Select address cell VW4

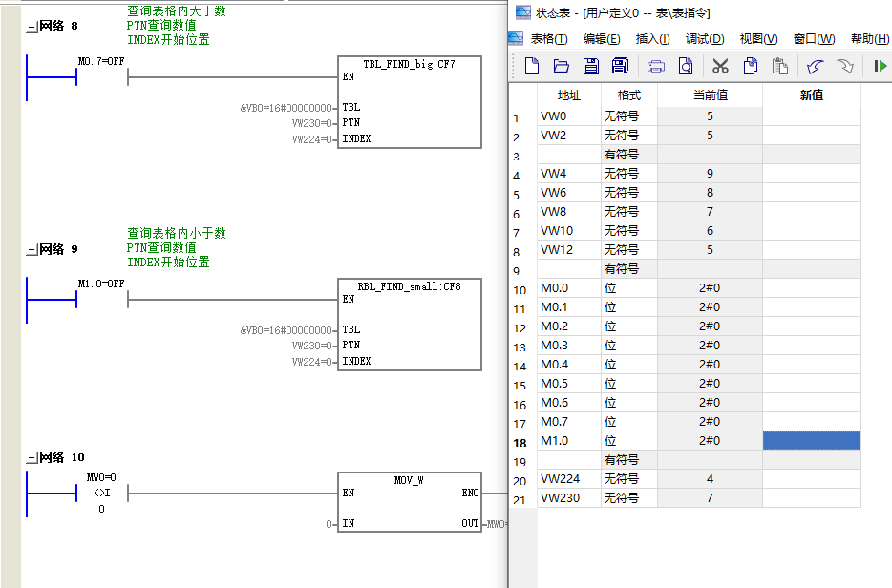click(569, 174)
